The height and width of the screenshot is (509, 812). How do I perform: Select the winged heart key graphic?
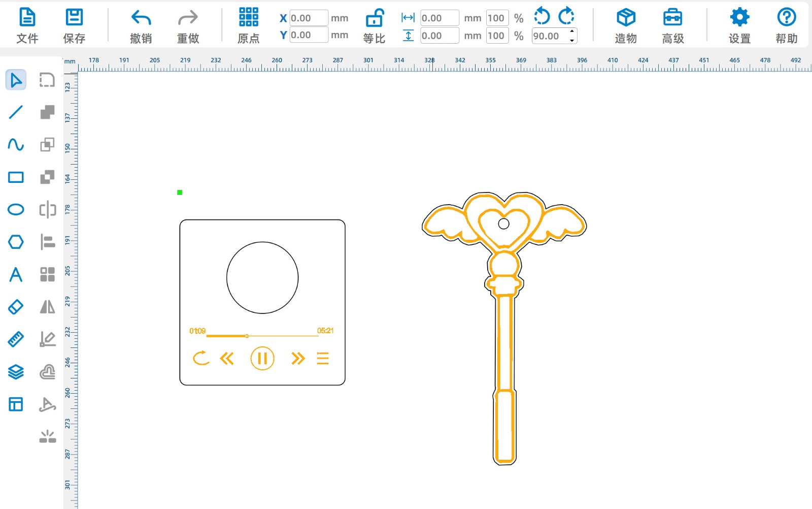coord(504,328)
